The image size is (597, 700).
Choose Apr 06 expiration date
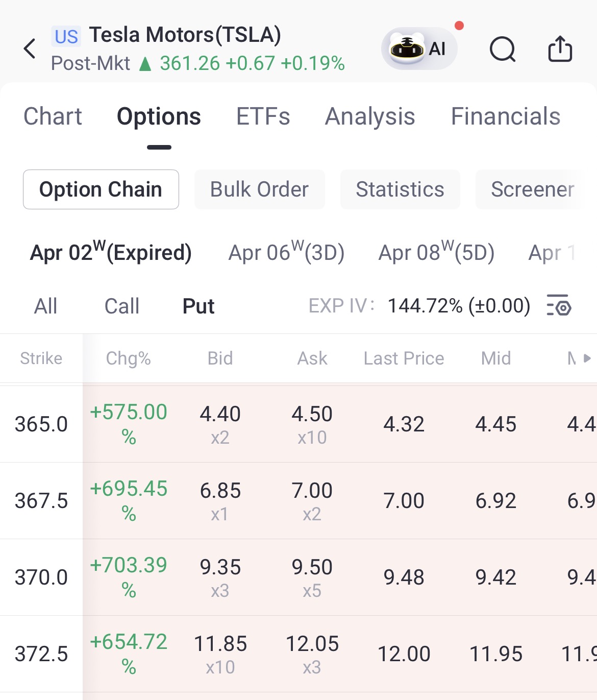tap(286, 252)
